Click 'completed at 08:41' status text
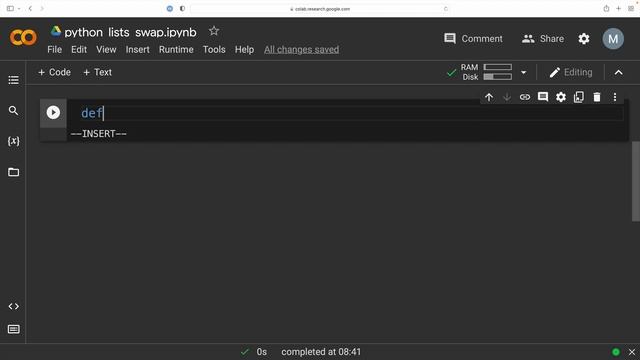This screenshot has height=360, width=640. [x=321, y=352]
